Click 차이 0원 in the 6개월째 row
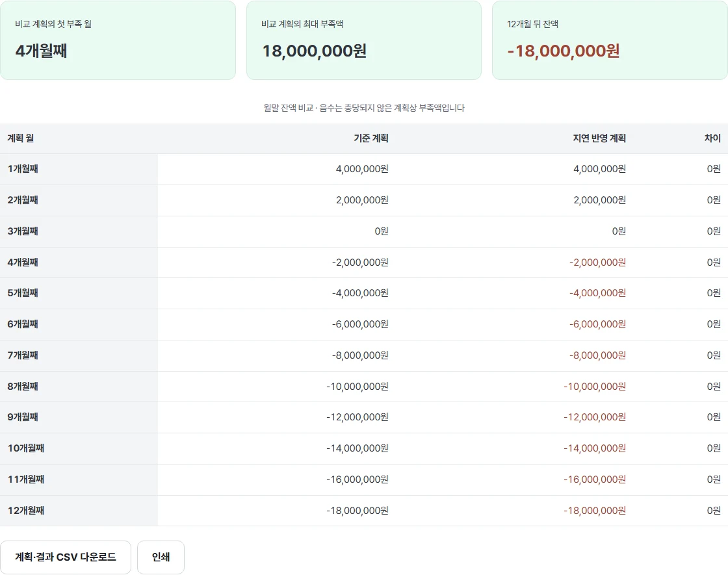Image resolution: width=728 pixels, height=575 pixels. [714, 324]
